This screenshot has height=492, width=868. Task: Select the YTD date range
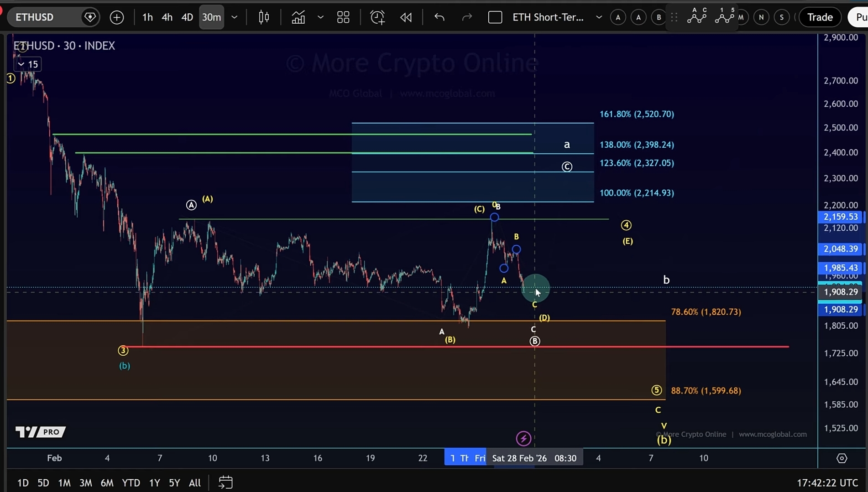(x=131, y=482)
